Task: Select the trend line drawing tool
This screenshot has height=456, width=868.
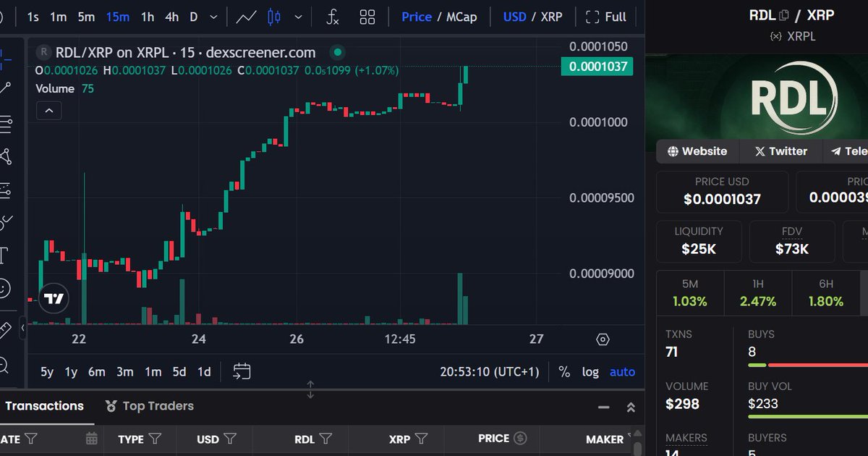Action: point(6,88)
